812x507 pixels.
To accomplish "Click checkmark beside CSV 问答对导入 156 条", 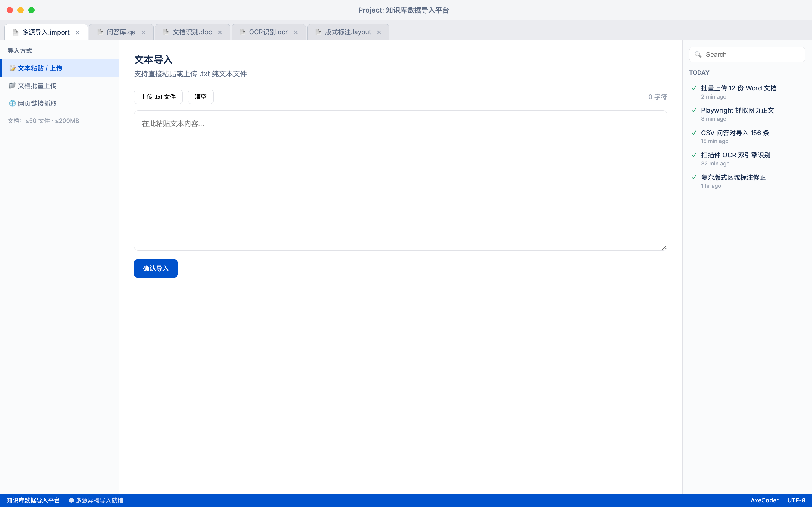I will click(x=694, y=133).
